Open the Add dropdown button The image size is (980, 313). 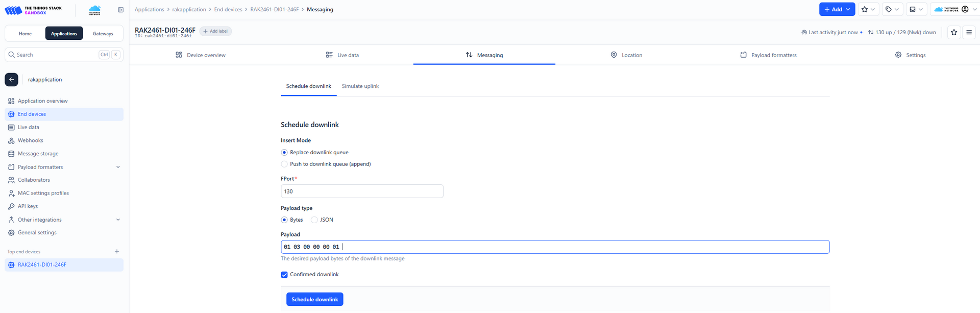click(837, 9)
